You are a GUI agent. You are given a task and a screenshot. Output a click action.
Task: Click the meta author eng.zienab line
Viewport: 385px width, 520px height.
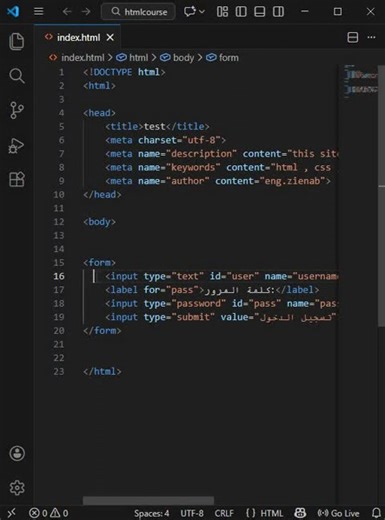tap(218, 181)
